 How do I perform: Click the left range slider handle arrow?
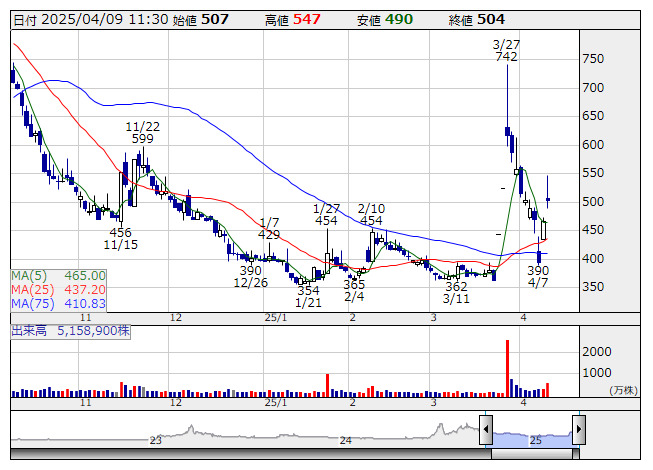point(486,429)
